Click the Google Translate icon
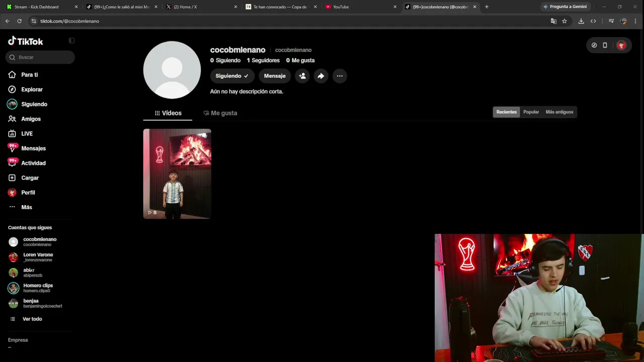 pyautogui.click(x=553, y=21)
